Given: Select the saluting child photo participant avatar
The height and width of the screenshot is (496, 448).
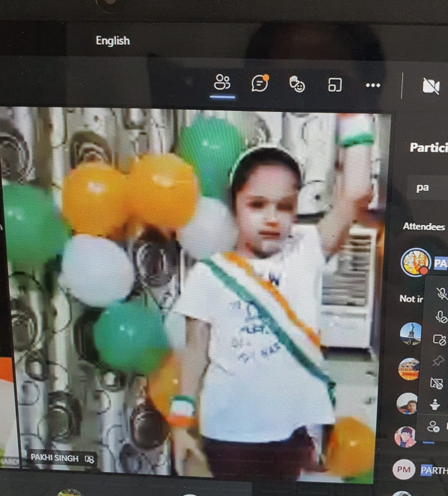Looking at the screenshot, I should coord(407,403).
